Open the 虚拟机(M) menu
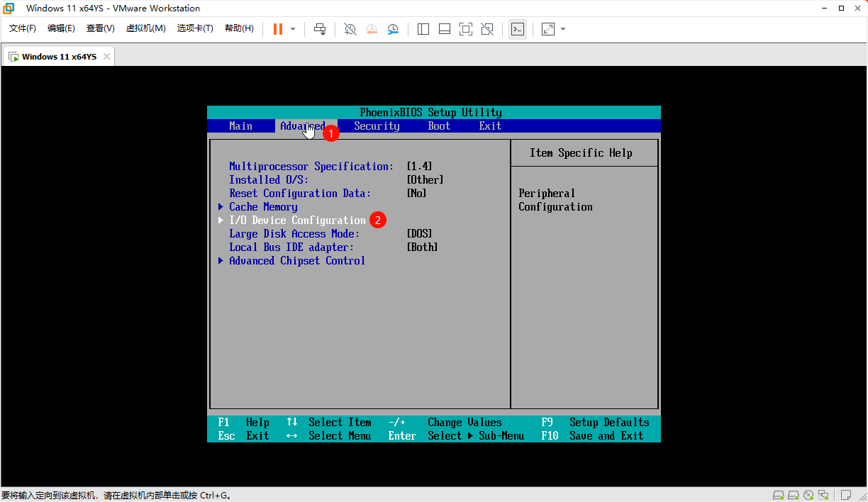868x502 pixels. click(146, 28)
